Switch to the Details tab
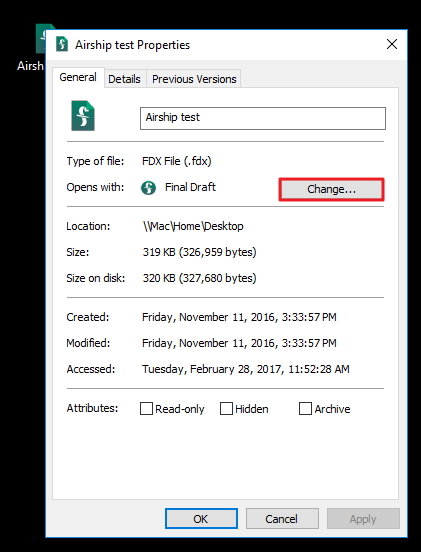421x552 pixels. click(124, 79)
